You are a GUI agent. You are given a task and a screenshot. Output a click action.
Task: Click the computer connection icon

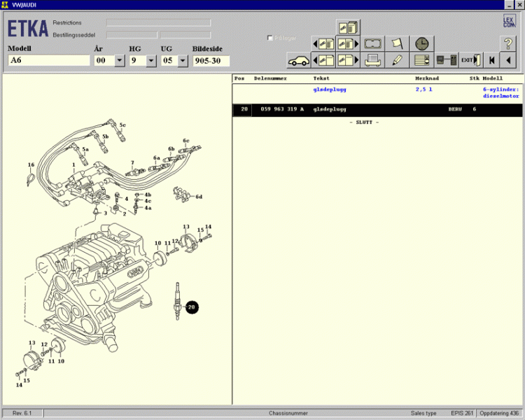point(445,60)
